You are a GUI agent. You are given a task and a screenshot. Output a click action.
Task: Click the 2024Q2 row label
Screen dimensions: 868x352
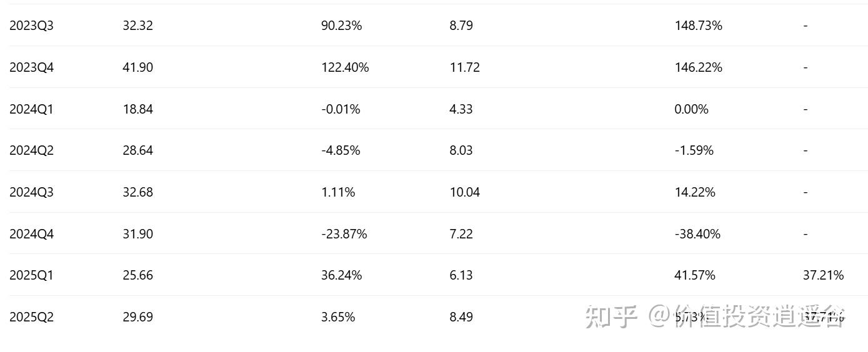point(31,150)
